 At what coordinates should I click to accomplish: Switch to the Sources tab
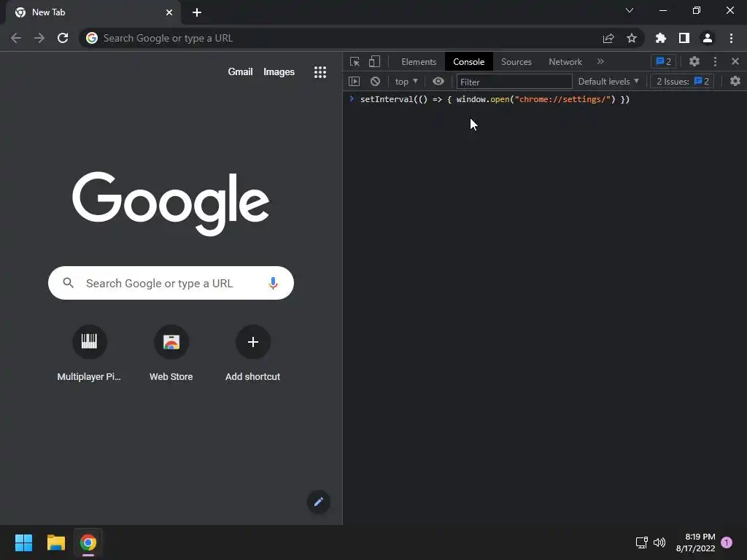click(x=516, y=62)
